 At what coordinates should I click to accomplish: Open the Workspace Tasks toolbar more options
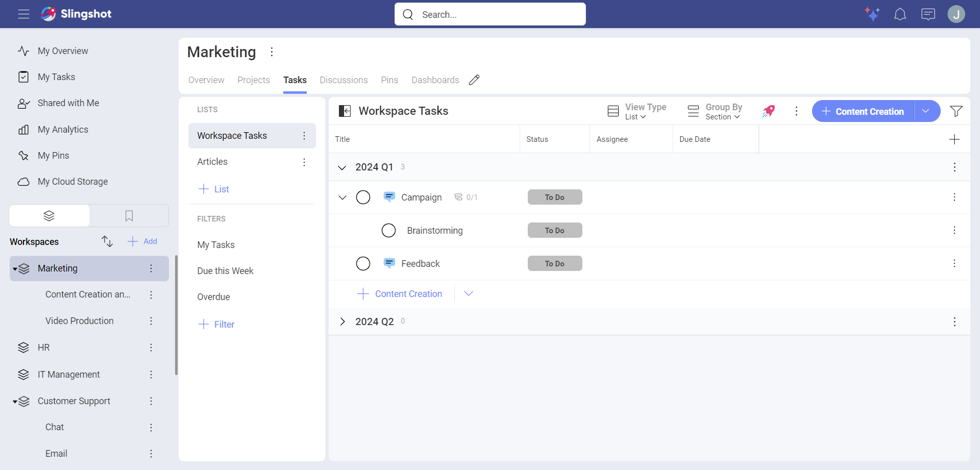point(796,111)
